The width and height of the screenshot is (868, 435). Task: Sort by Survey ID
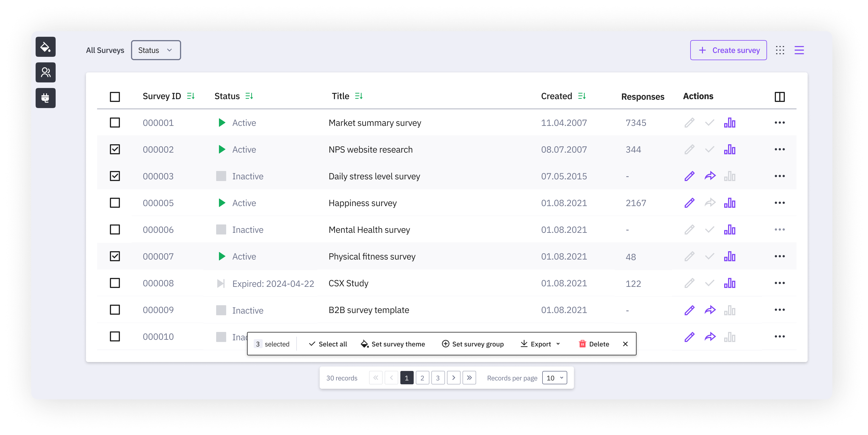[x=191, y=96]
